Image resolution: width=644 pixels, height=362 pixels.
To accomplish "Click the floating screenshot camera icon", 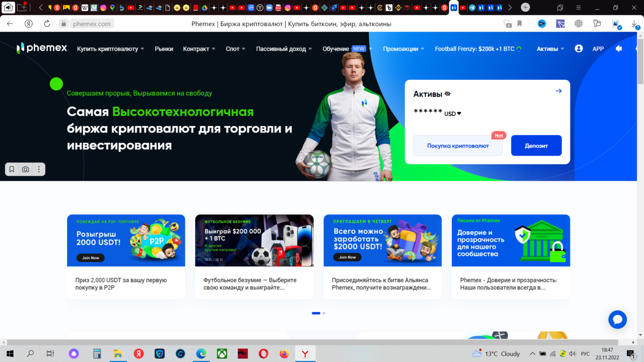I will [x=25, y=169].
